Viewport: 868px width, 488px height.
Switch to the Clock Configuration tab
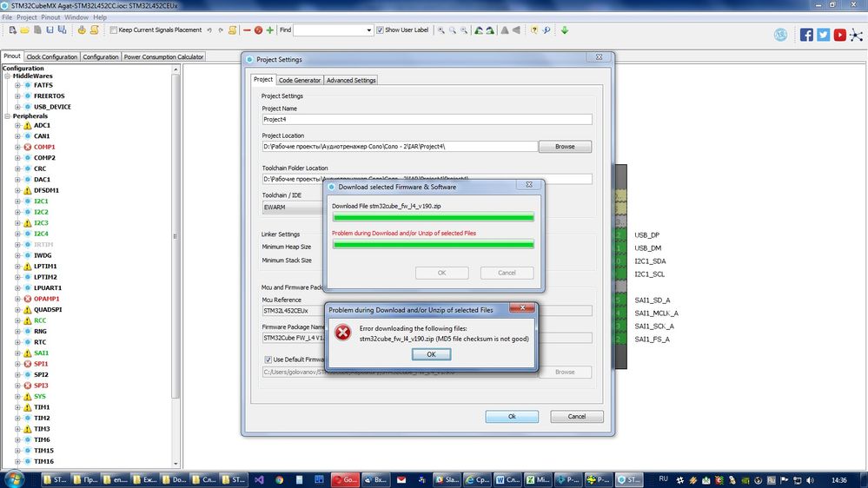[52, 56]
